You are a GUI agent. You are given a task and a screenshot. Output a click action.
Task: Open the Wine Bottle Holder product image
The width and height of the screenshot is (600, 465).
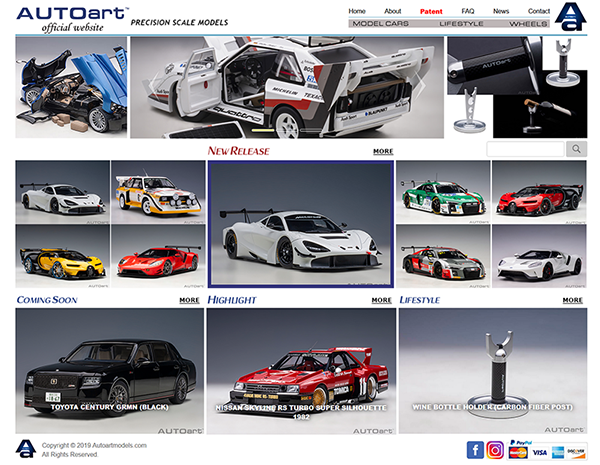(x=492, y=375)
